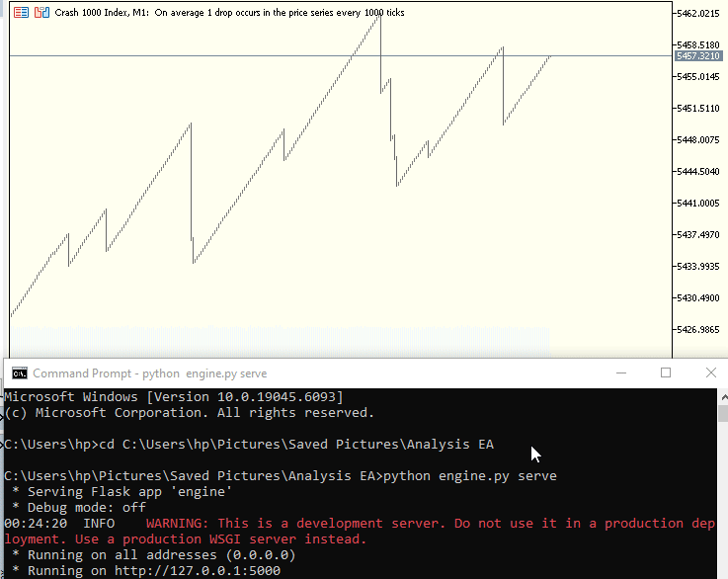The width and height of the screenshot is (728, 579).
Task: Click the 5462.0215 price scale label
Action: click(697, 14)
